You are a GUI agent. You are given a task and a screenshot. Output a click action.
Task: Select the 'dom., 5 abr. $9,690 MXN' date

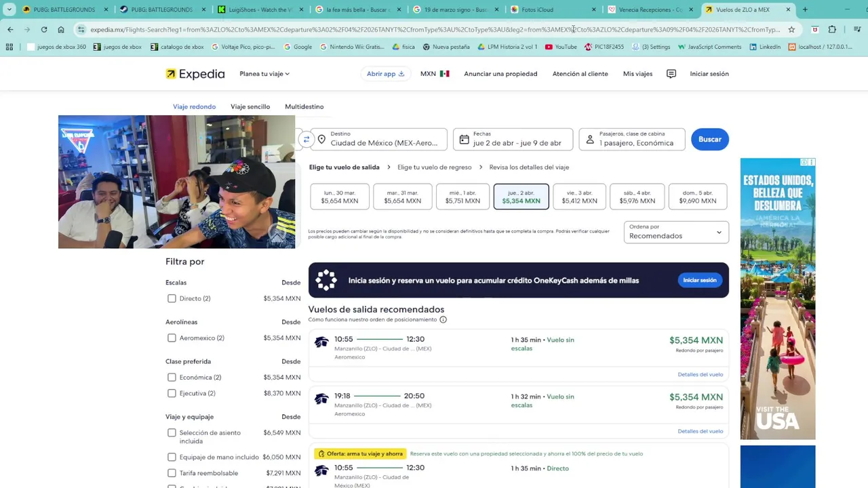click(698, 197)
